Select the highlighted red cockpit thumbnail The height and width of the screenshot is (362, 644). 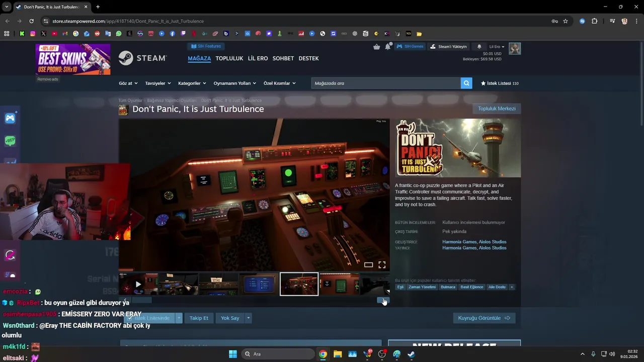(x=299, y=284)
